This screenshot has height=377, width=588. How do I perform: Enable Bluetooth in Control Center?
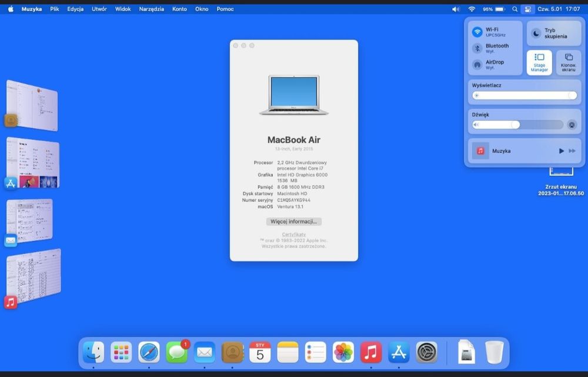[x=478, y=48]
